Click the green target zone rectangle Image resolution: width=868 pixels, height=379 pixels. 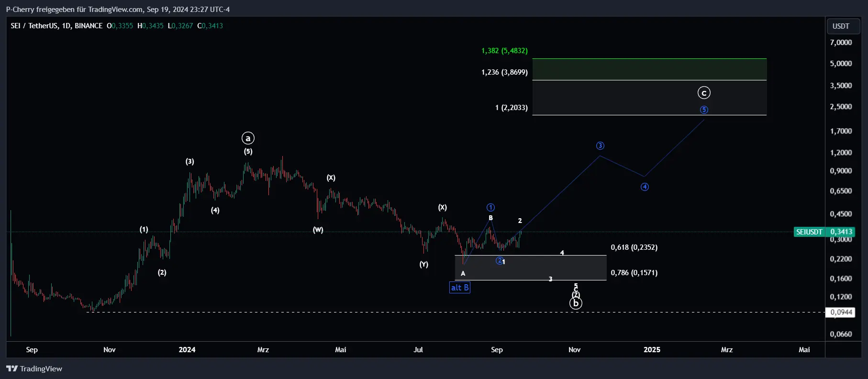pyautogui.click(x=649, y=69)
